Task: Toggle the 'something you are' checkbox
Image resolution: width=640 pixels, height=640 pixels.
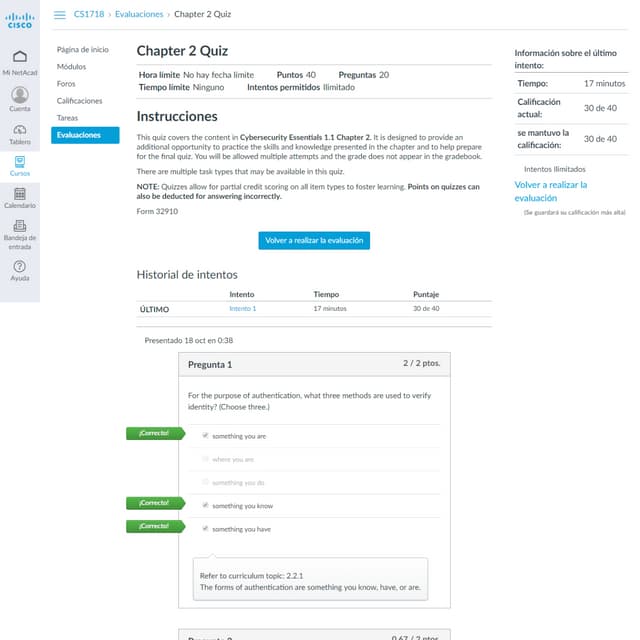Action: point(205,436)
